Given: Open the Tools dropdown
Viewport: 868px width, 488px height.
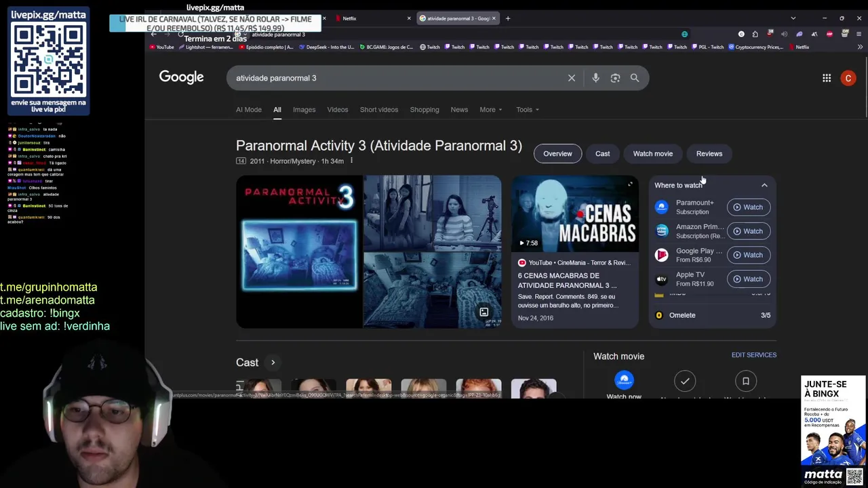Looking at the screenshot, I should pyautogui.click(x=528, y=110).
